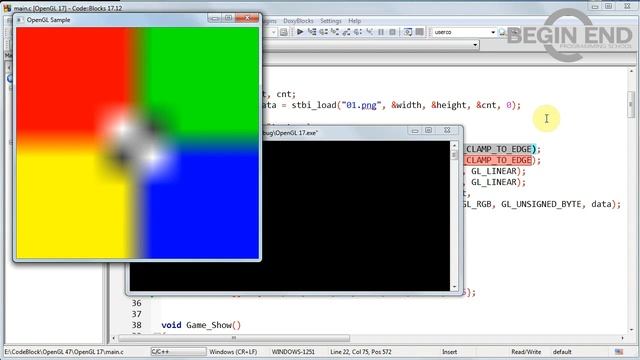Click the console scrollbar up arrow
The width and height of the screenshot is (640, 360).
[x=454, y=145]
